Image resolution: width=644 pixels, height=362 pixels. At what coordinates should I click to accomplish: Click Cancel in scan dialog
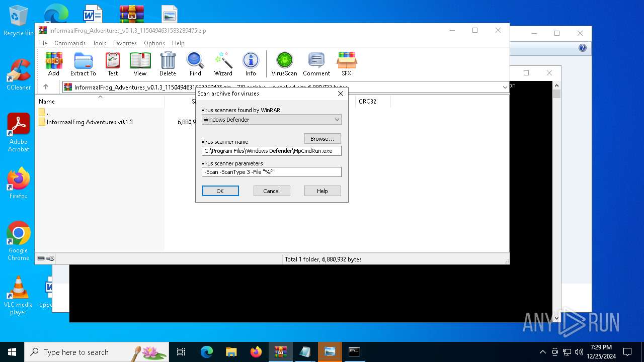pyautogui.click(x=271, y=191)
